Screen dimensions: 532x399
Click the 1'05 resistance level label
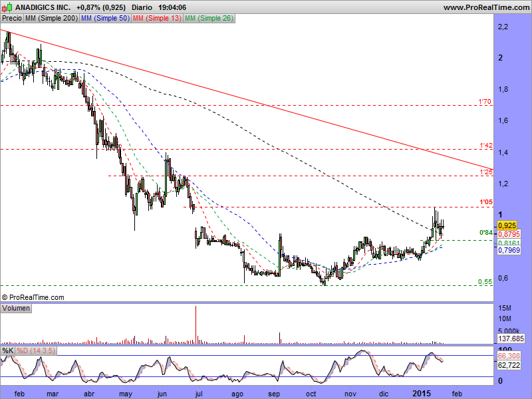[x=486, y=202]
